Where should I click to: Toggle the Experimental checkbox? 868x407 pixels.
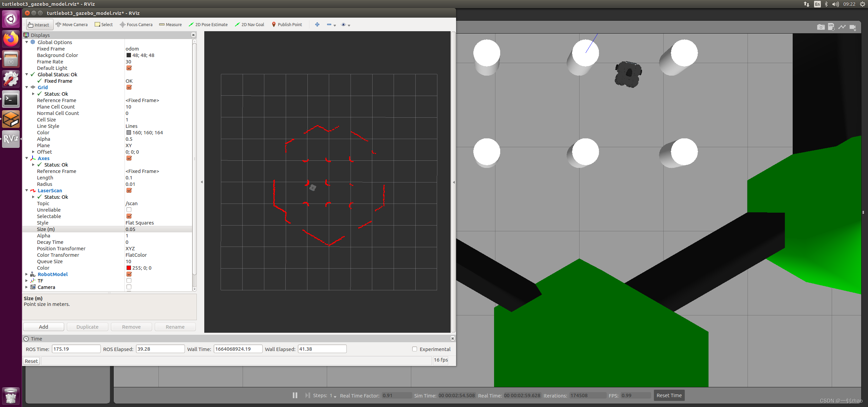[x=415, y=349]
